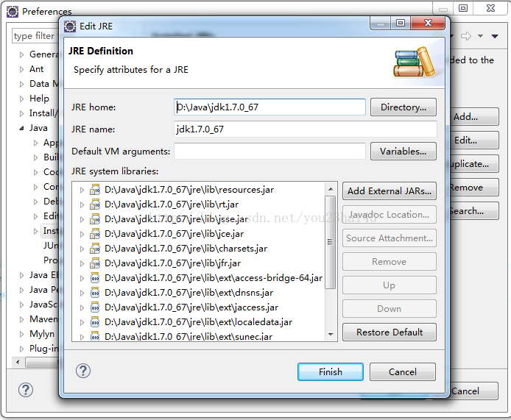Expand the Java EE node in Preferences tree

click(x=22, y=275)
